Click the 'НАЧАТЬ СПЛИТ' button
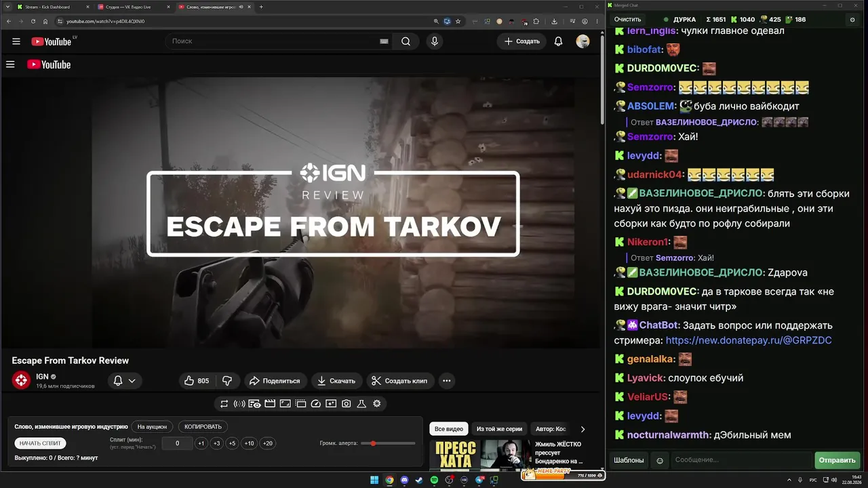The width and height of the screenshot is (868, 488). tap(41, 443)
